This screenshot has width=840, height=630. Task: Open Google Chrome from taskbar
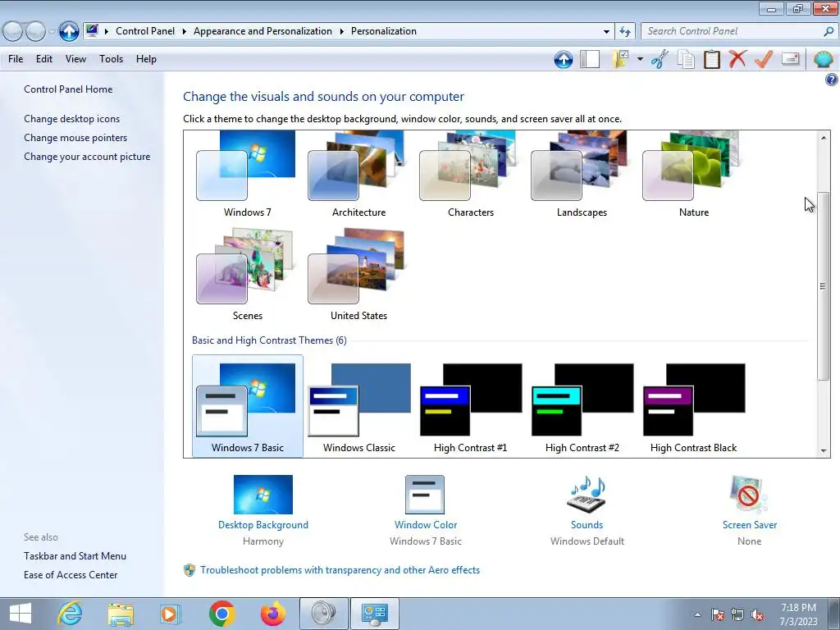coord(221,614)
